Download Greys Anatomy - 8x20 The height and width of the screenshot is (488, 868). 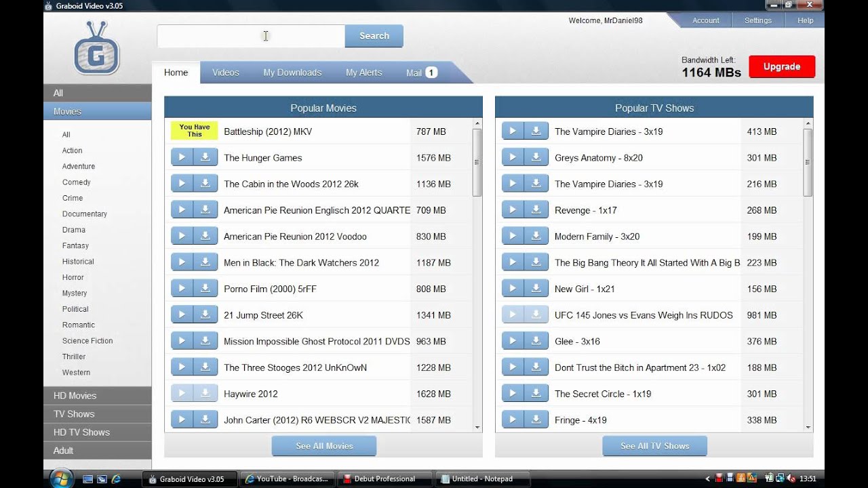[x=536, y=158]
